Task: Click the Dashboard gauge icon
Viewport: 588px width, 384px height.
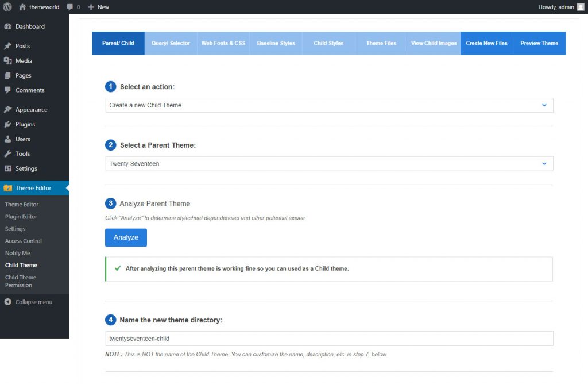Action: [x=8, y=26]
